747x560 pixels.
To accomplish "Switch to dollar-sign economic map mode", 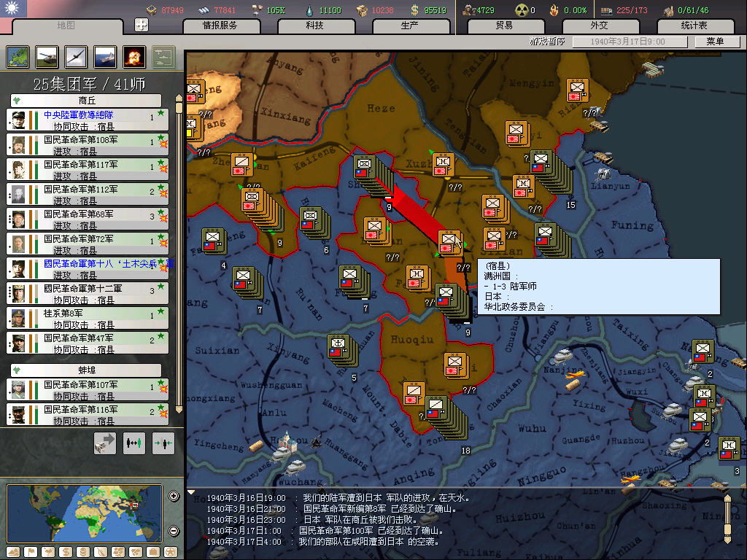I will click(x=66, y=552).
